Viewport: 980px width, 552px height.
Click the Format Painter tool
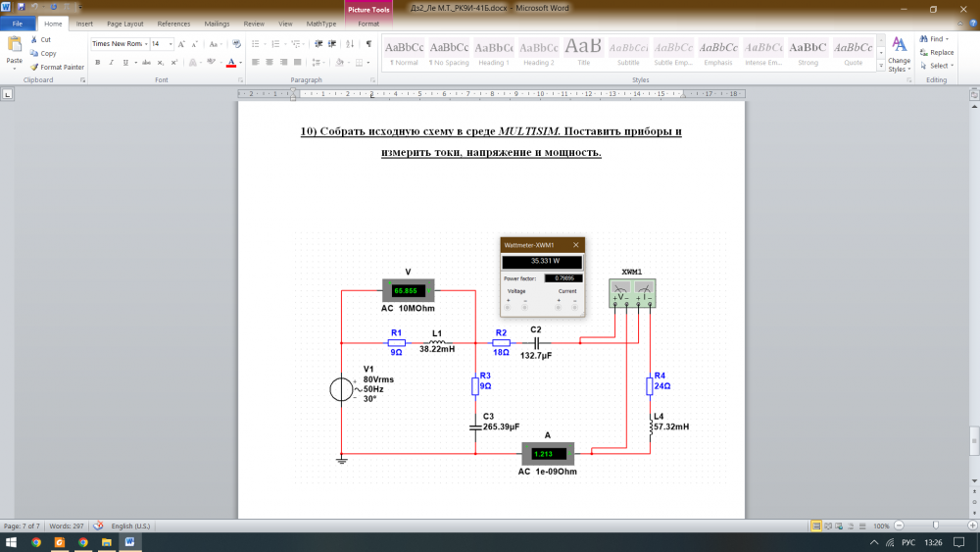(58, 67)
